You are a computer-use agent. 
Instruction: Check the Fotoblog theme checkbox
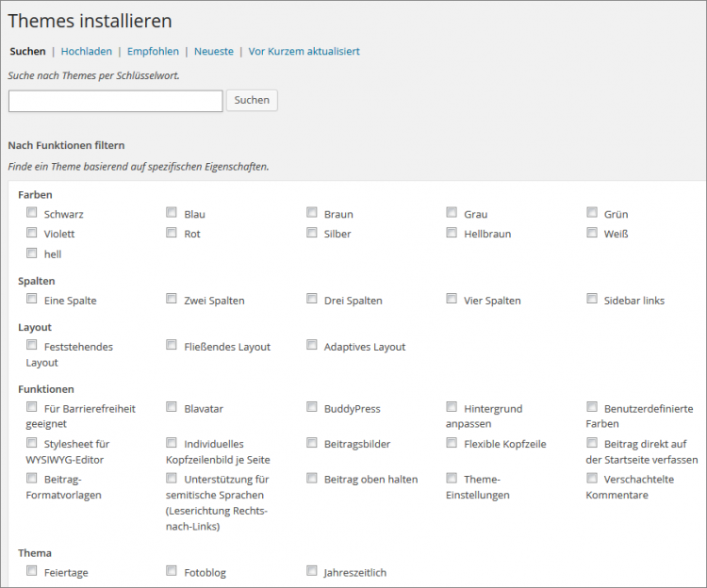[x=172, y=571]
